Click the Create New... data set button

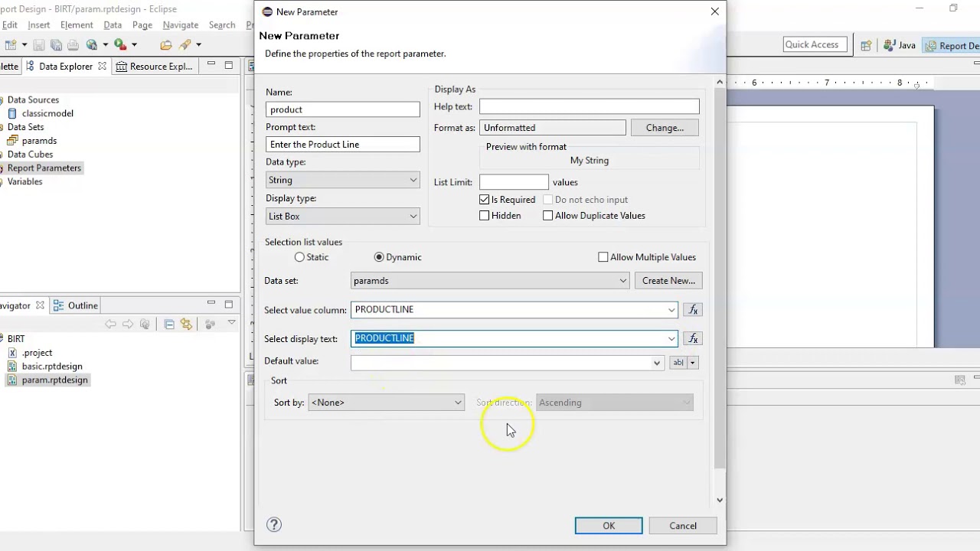click(x=668, y=281)
